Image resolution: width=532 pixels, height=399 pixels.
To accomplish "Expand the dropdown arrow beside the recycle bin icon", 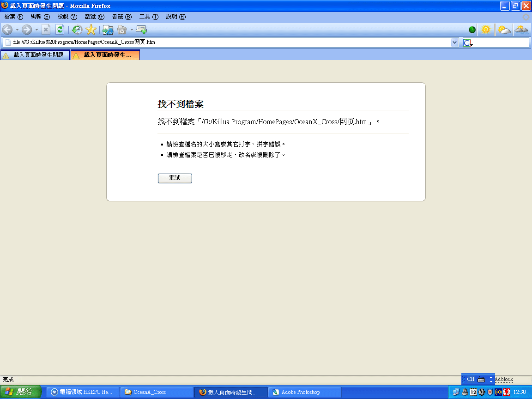I will (x=132, y=30).
